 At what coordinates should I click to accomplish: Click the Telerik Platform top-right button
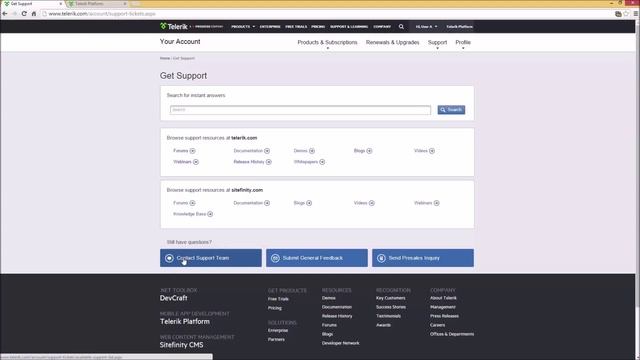pos(459,27)
